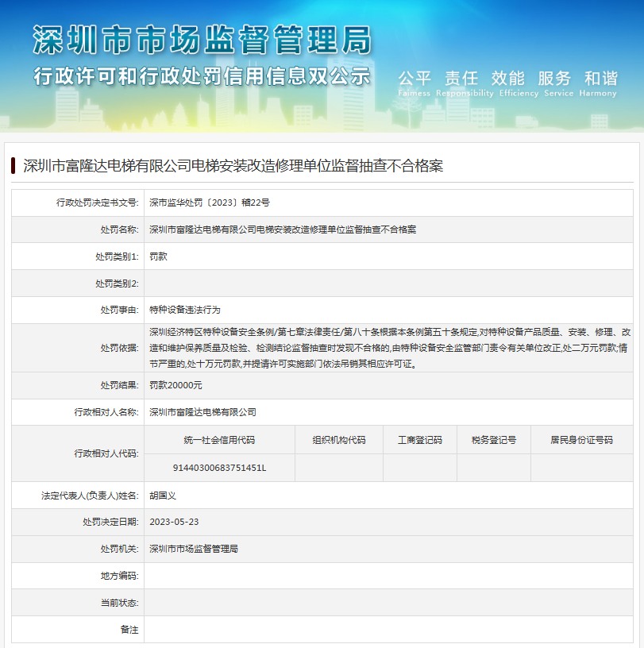Click the 税务登记号 column header

coord(494,440)
